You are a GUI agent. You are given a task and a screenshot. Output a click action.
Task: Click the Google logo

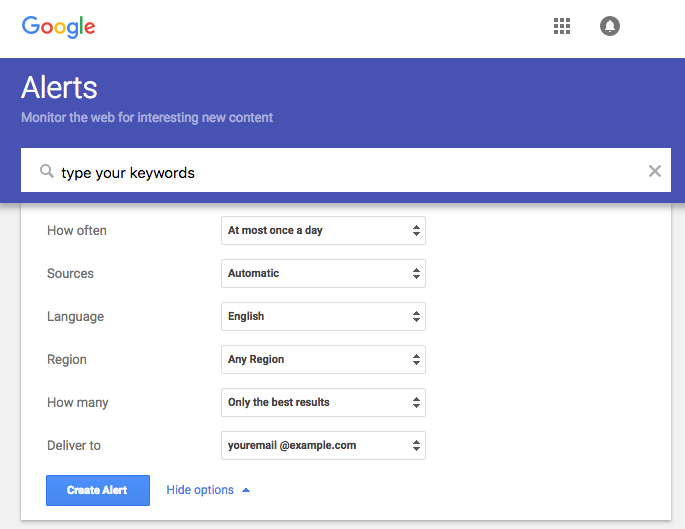tap(59, 27)
